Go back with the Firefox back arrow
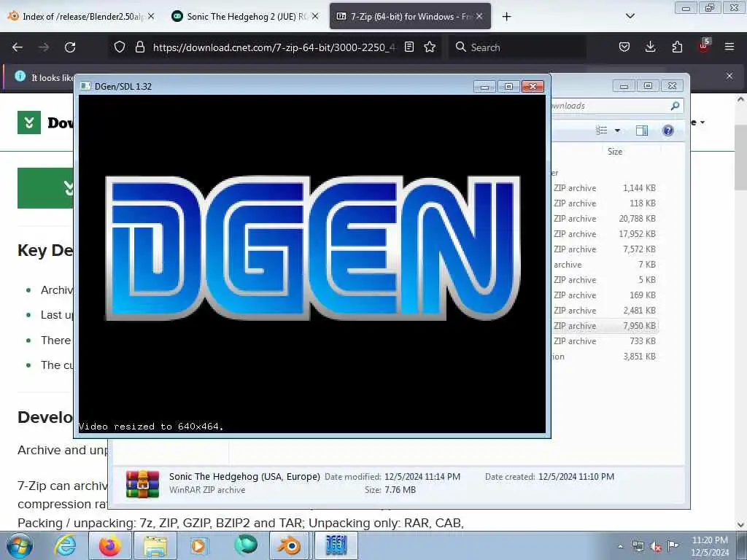Viewport: 747px width, 560px height. click(18, 47)
